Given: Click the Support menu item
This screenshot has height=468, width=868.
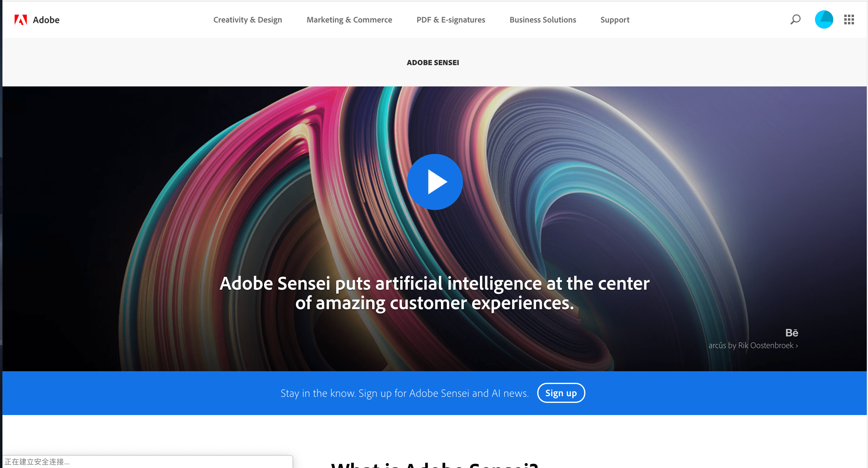Looking at the screenshot, I should tap(615, 19).
